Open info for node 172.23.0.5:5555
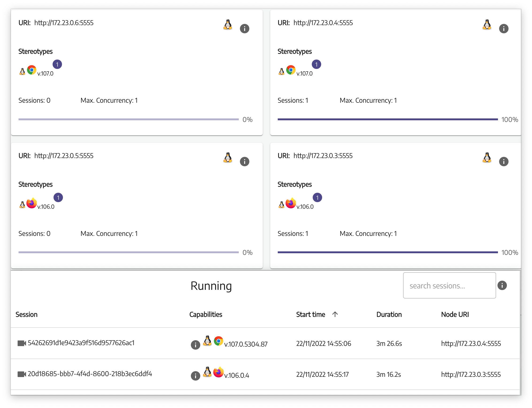This screenshot has height=408, width=532. [244, 162]
